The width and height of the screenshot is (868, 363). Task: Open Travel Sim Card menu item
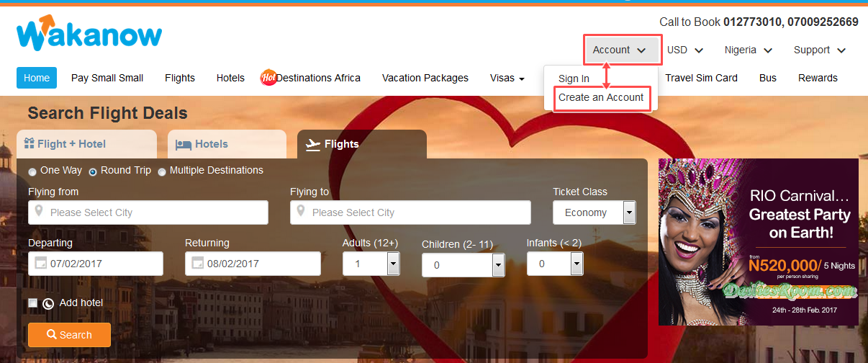[x=701, y=78]
